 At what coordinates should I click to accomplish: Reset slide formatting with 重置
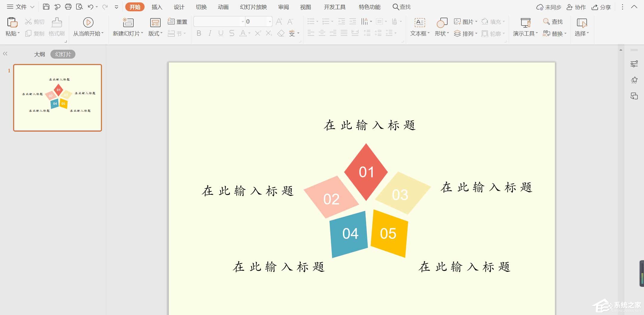177,21
